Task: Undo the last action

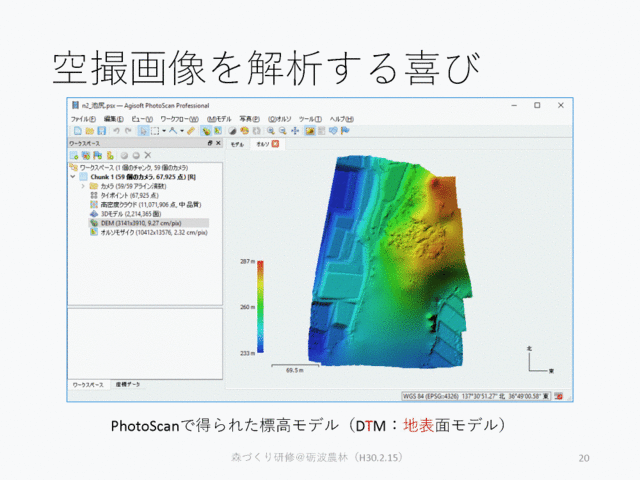Action: click(116, 131)
